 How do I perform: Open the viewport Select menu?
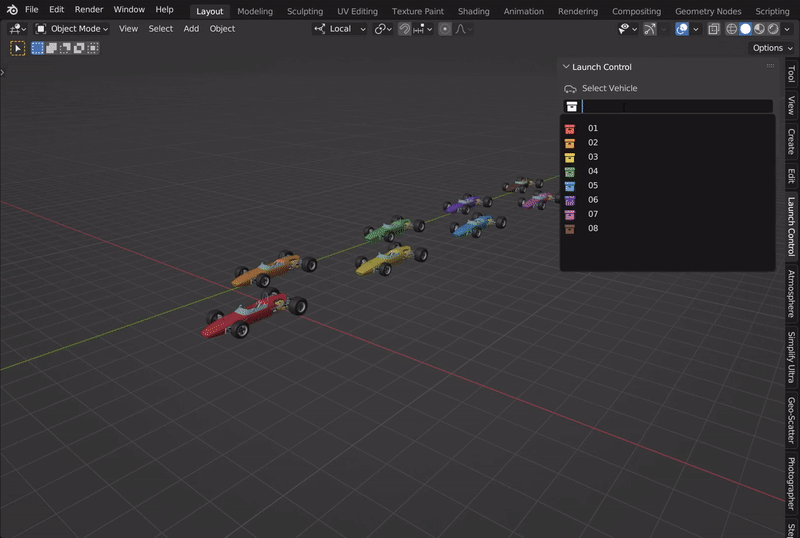[x=161, y=29]
